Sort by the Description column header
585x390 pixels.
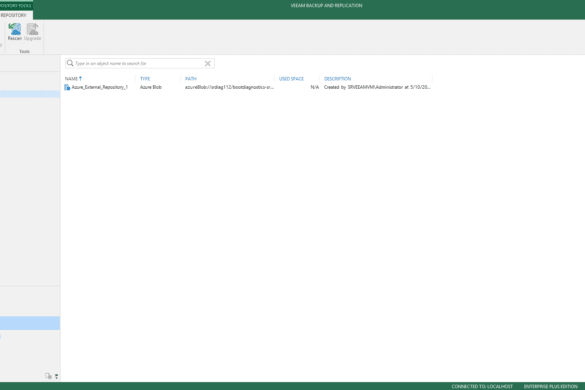[337, 79]
